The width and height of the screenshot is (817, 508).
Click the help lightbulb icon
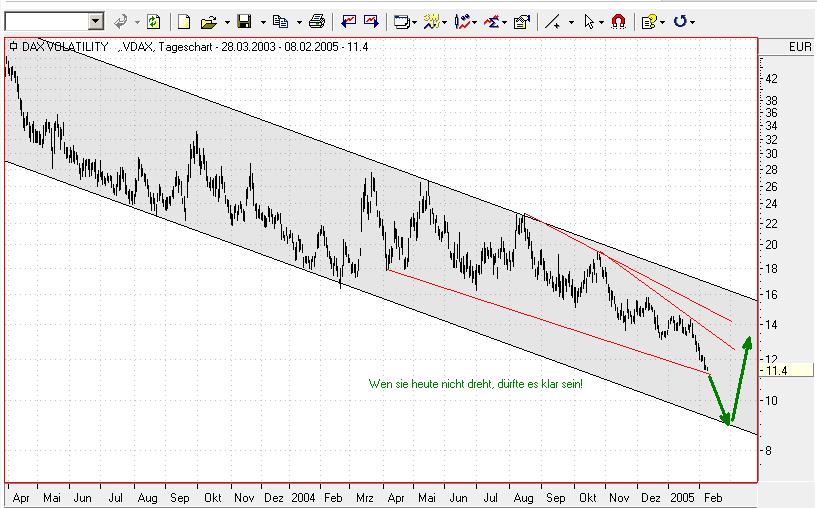pos(649,22)
